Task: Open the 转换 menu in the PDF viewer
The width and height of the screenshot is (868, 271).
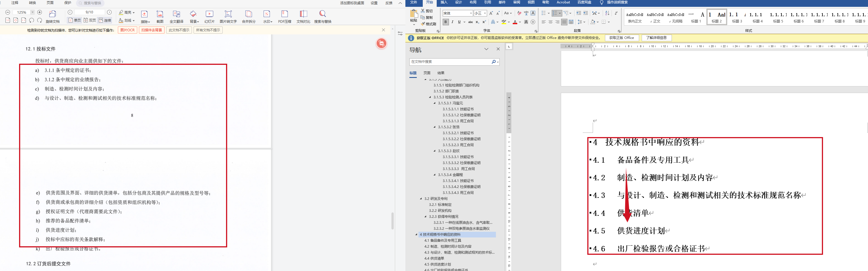Action: (32, 3)
